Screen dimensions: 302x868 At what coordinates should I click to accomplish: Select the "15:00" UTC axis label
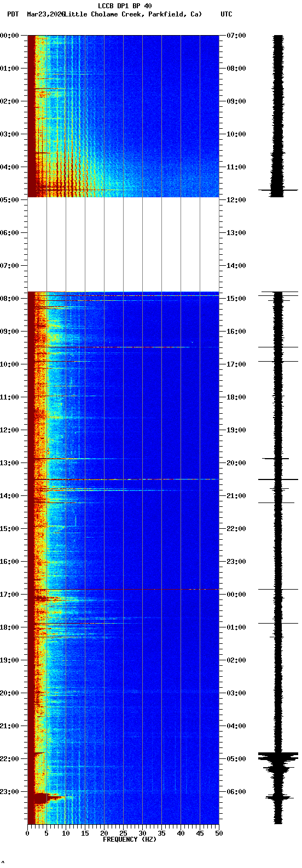tap(236, 299)
